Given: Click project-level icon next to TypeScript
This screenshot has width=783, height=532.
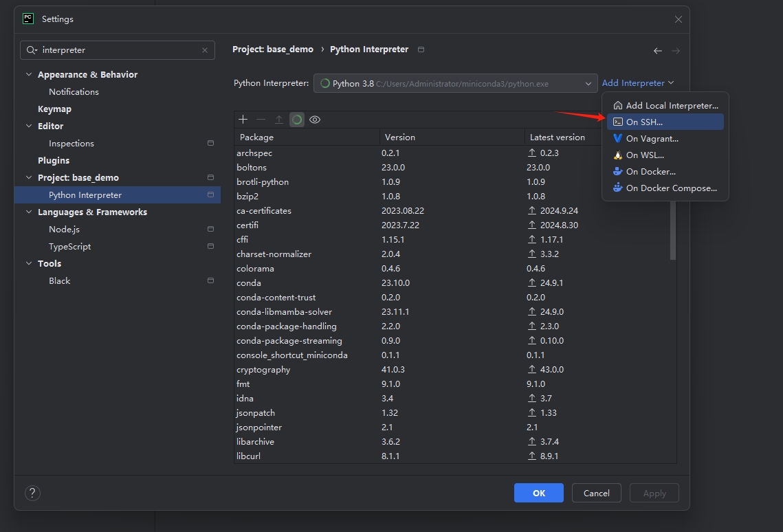Looking at the screenshot, I should coord(211,246).
